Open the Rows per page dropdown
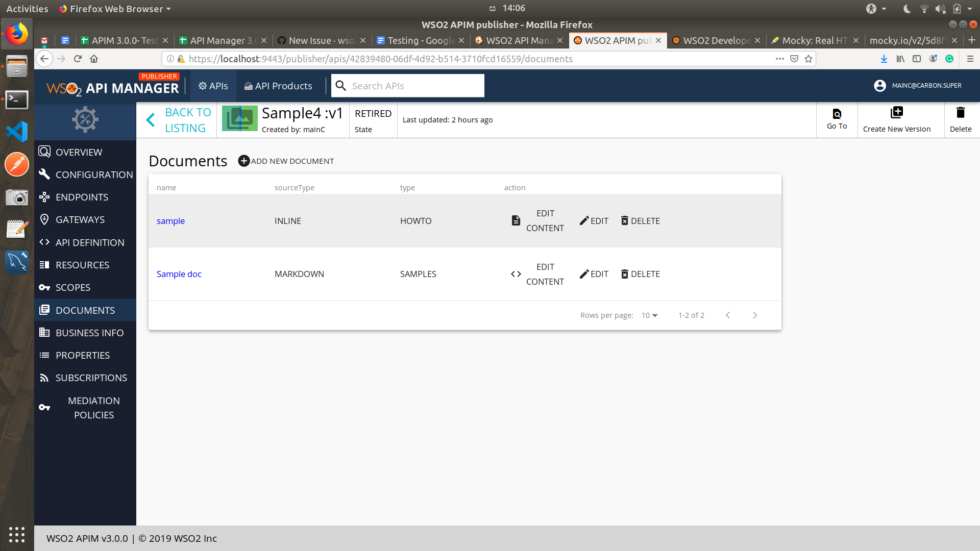 [x=648, y=315]
